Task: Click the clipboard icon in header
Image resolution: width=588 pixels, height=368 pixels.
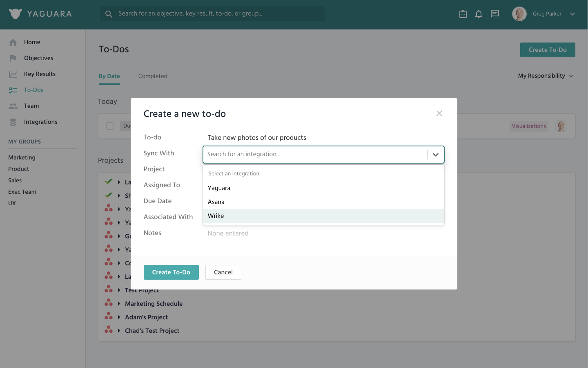Action: point(463,14)
